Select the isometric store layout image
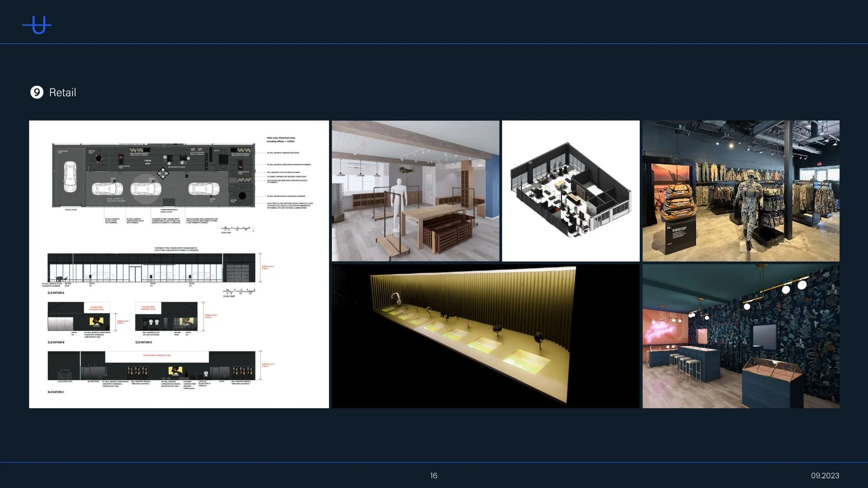The image size is (868, 488). [x=570, y=191]
